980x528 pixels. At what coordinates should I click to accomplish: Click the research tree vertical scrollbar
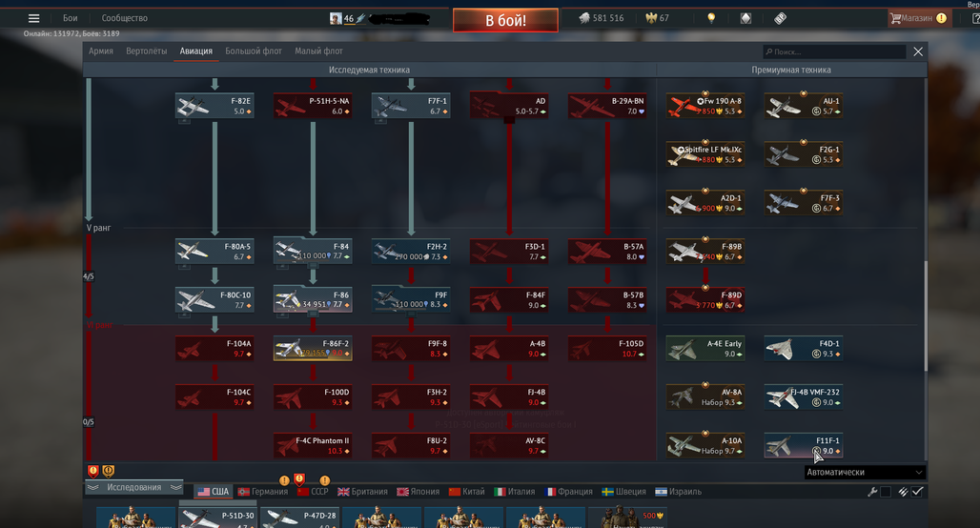925,315
